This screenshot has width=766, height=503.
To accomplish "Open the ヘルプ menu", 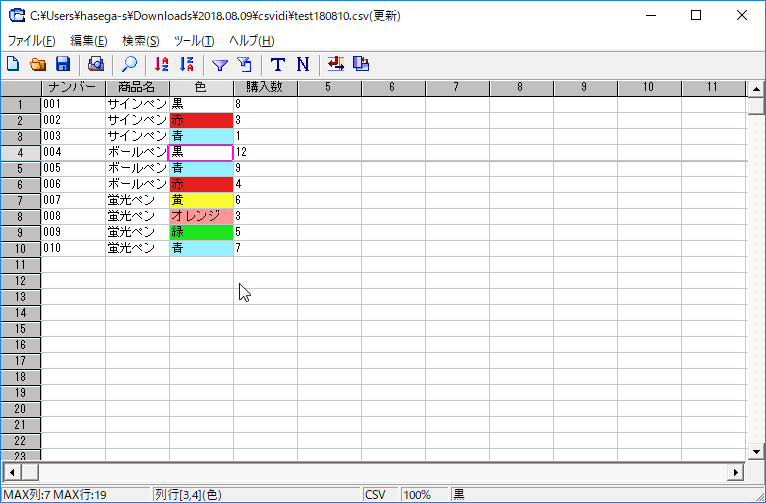I will coord(252,41).
